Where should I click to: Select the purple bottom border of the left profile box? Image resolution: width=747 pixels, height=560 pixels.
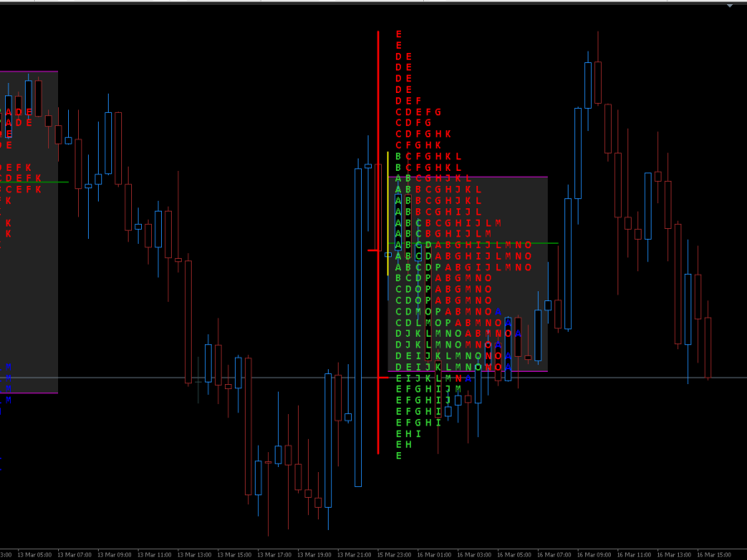[29, 392]
